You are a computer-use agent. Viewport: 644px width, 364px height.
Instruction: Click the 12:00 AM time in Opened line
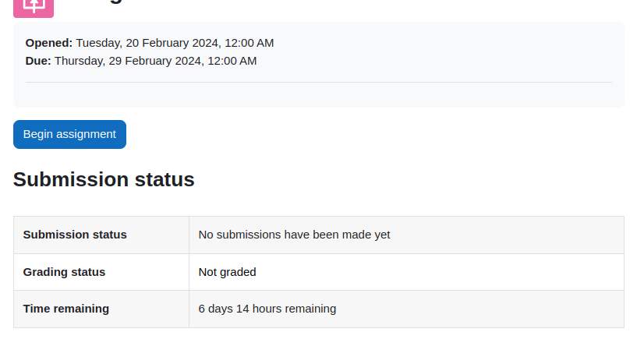tap(249, 43)
